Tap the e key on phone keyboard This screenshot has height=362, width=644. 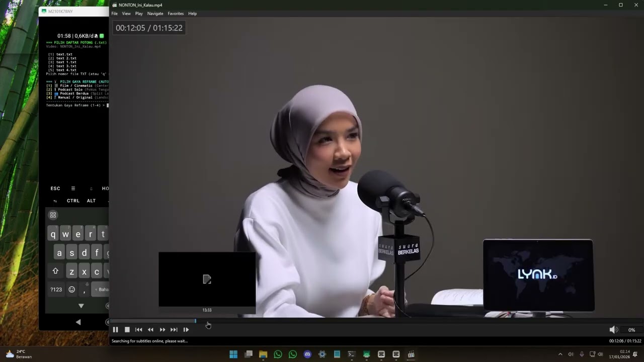point(78,234)
